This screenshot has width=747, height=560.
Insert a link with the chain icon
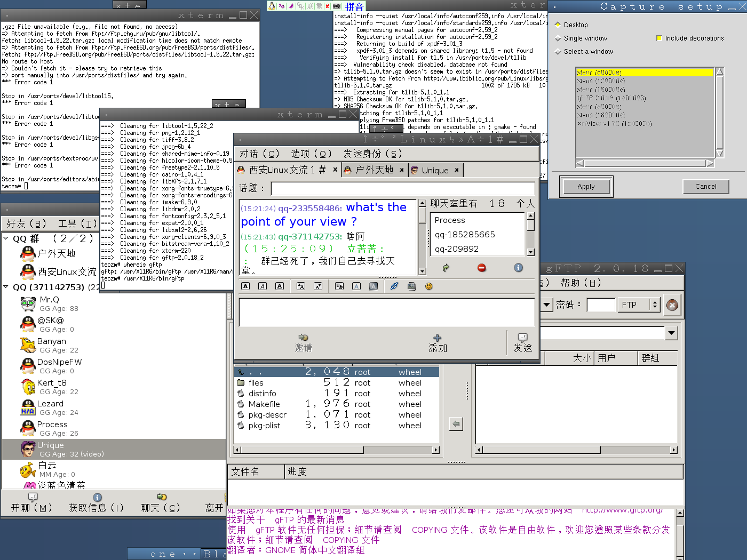coord(394,286)
